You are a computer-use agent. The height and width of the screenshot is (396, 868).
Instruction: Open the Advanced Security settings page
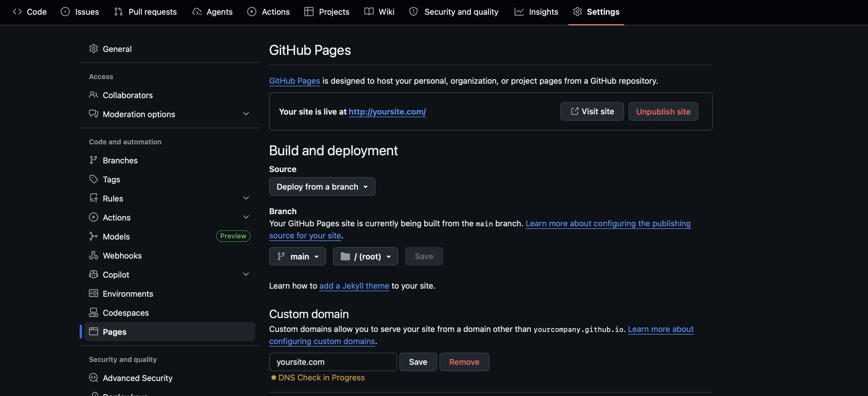click(x=170, y=378)
